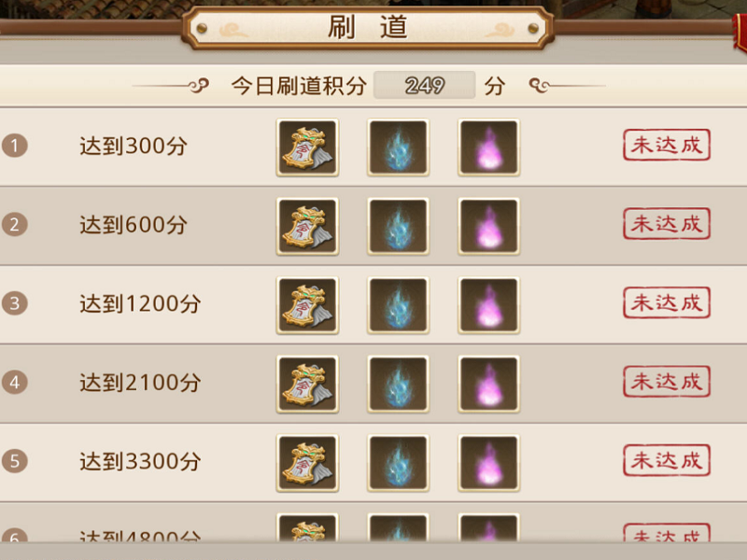The height and width of the screenshot is (560, 747).
Task: Tap the golden token reward for 300分
Action: 307,147
